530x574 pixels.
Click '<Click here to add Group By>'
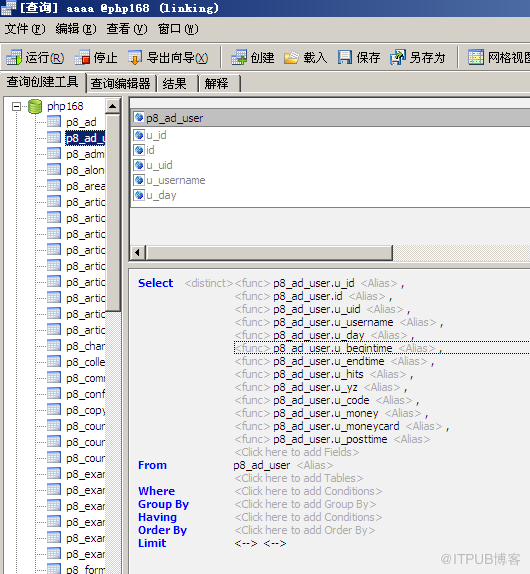(305, 504)
